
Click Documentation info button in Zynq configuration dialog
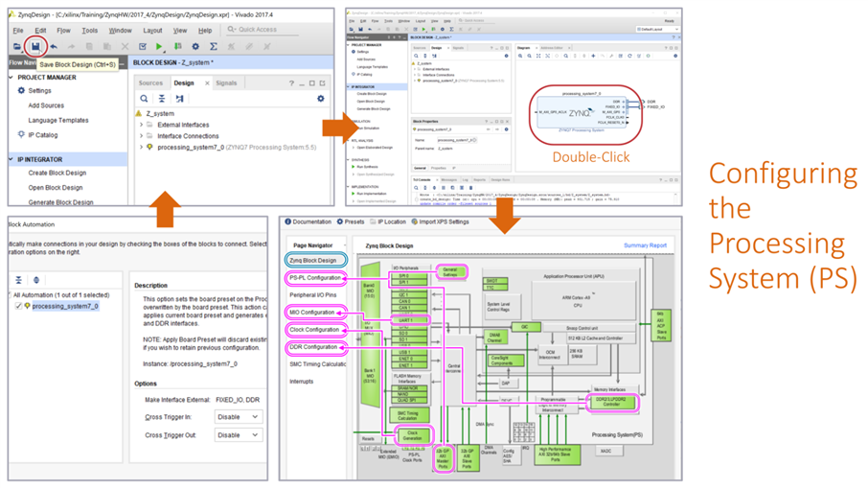click(308, 221)
